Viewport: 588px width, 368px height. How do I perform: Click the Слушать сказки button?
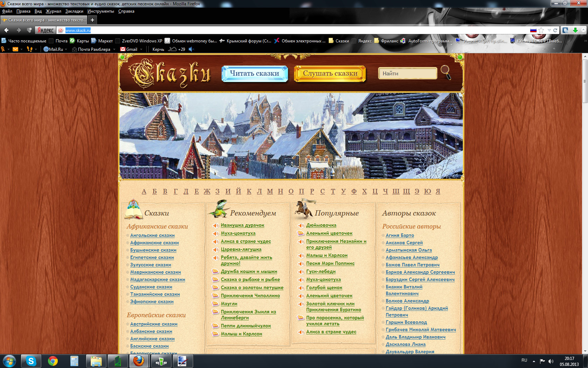point(330,74)
